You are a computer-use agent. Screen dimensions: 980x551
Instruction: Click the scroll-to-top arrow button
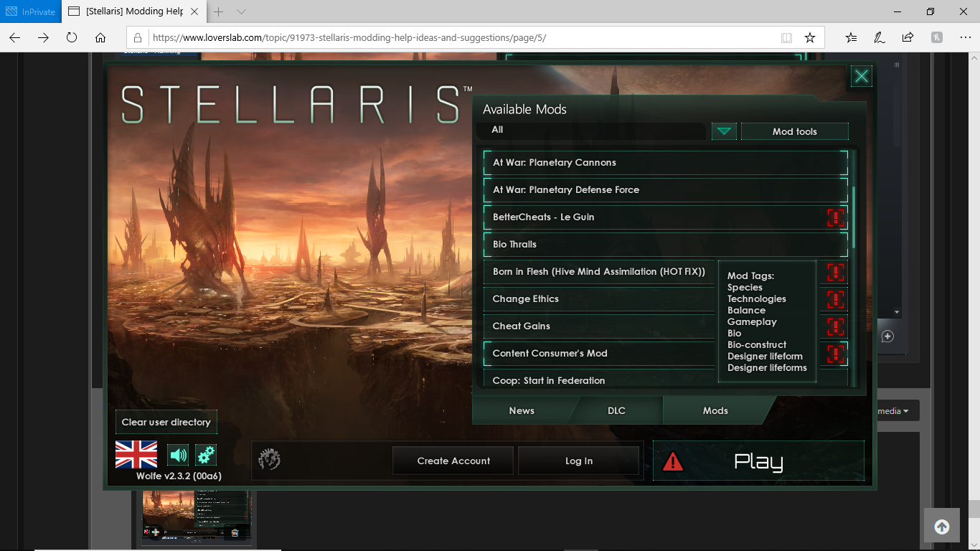point(942,527)
